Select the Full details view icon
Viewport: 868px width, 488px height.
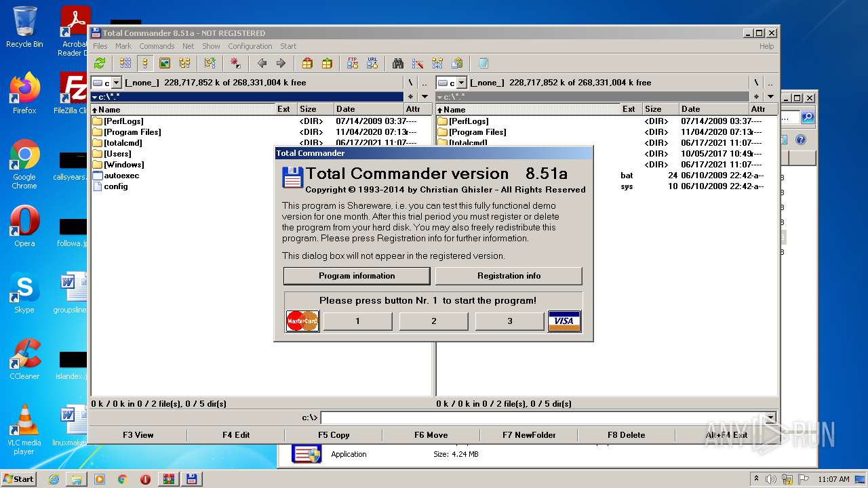pyautogui.click(x=144, y=63)
